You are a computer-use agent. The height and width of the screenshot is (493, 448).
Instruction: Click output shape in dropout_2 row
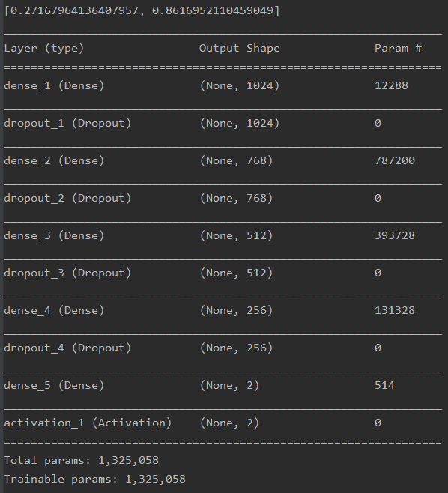(x=236, y=198)
